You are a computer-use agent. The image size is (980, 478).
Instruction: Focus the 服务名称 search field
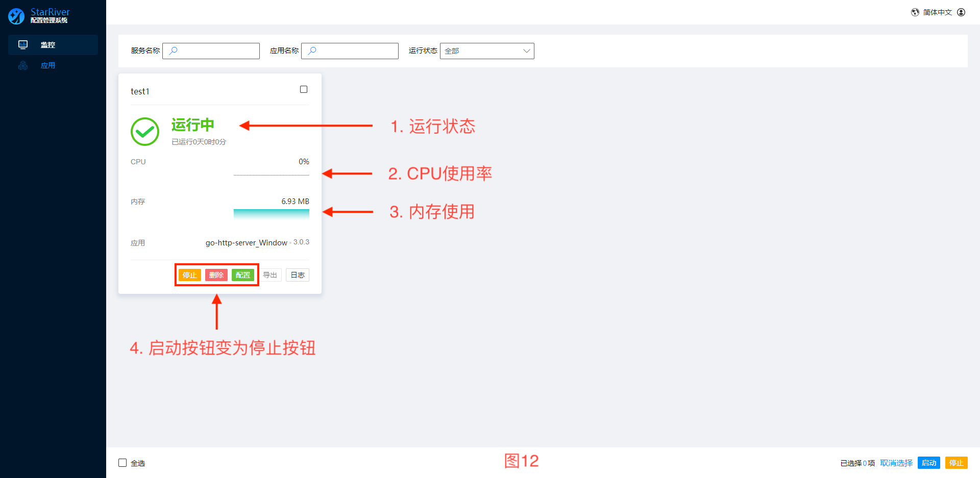211,51
